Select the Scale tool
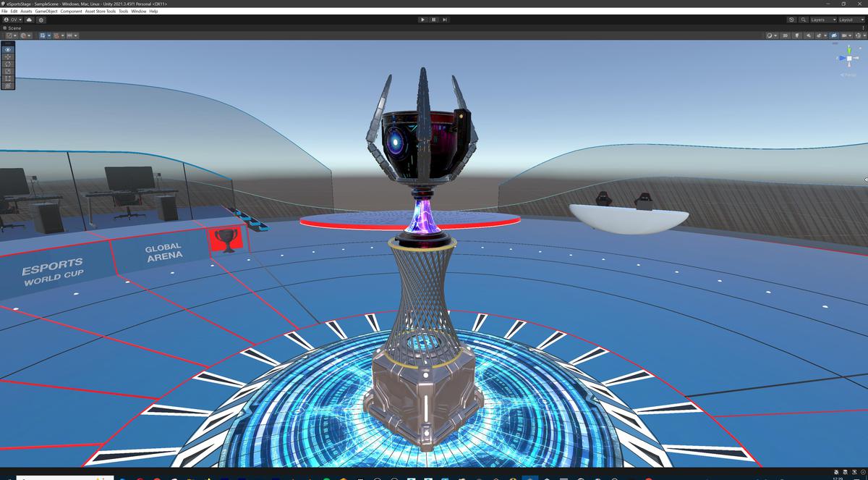The height and width of the screenshot is (480, 868). [x=7, y=71]
